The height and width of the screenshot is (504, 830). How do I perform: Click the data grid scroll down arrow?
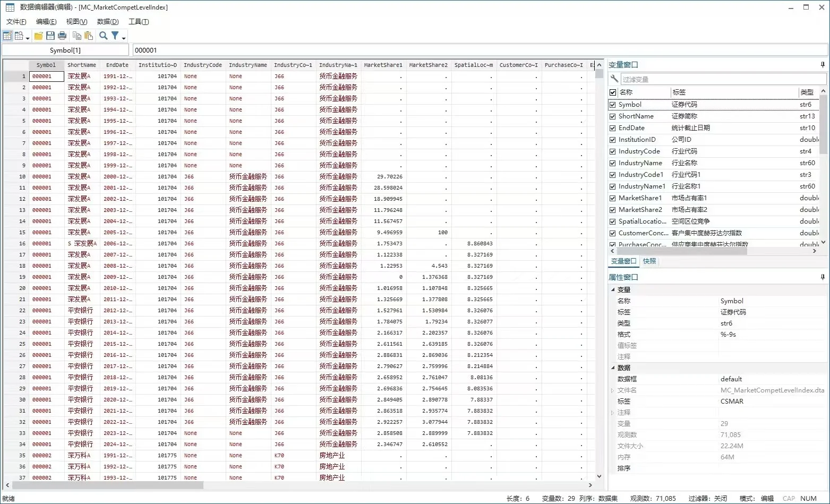tap(599, 476)
